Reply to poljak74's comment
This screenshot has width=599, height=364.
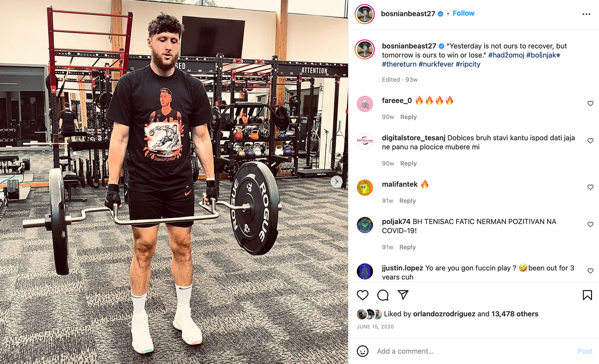pyautogui.click(x=407, y=247)
